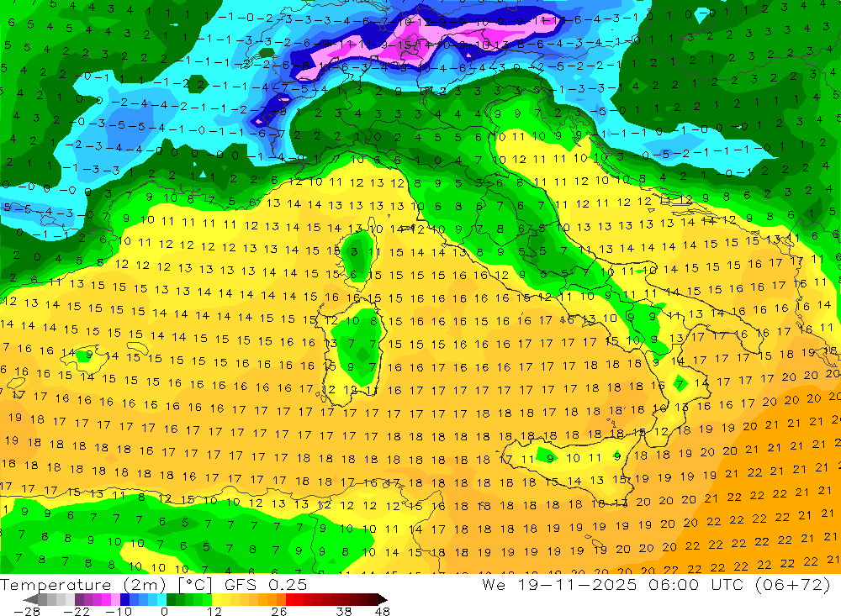The image size is (841, 616).
Task: Click the '19-11-2025' forecast date
Action: [x=577, y=584]
